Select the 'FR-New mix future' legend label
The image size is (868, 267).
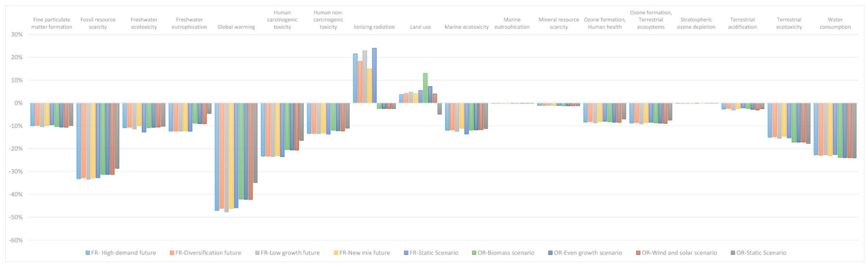pos(365,253)
